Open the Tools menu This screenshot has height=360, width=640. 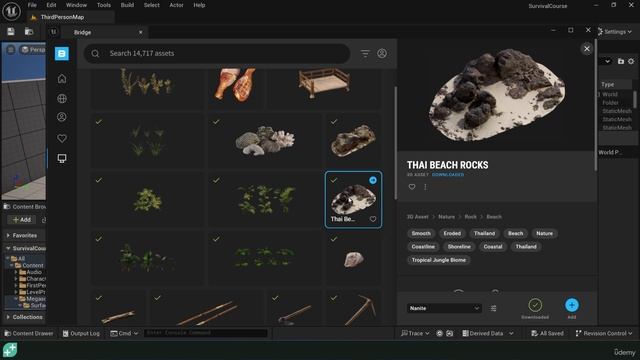pos(104,5)
